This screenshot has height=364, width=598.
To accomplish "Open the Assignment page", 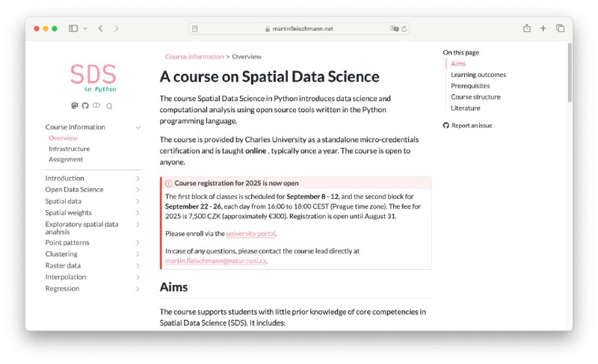I will [66, 159].
